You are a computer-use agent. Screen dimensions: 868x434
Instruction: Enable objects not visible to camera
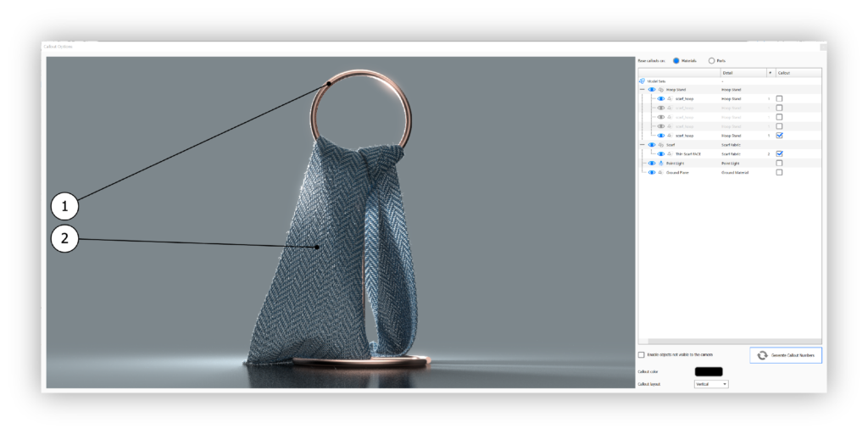click(642, 354)
